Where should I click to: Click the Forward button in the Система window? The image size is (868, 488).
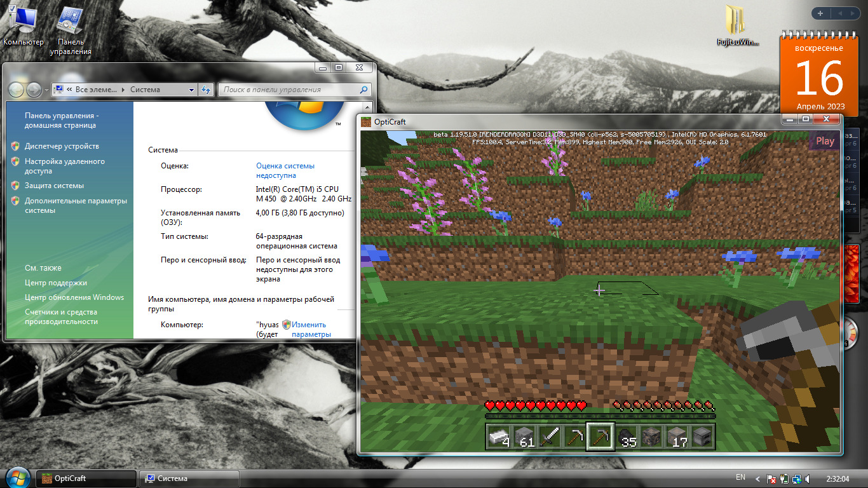(x=34, y=90)
